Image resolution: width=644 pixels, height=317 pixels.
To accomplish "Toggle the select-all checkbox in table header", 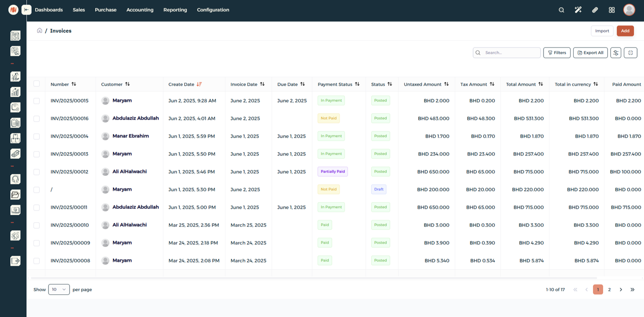I will 36,84.
